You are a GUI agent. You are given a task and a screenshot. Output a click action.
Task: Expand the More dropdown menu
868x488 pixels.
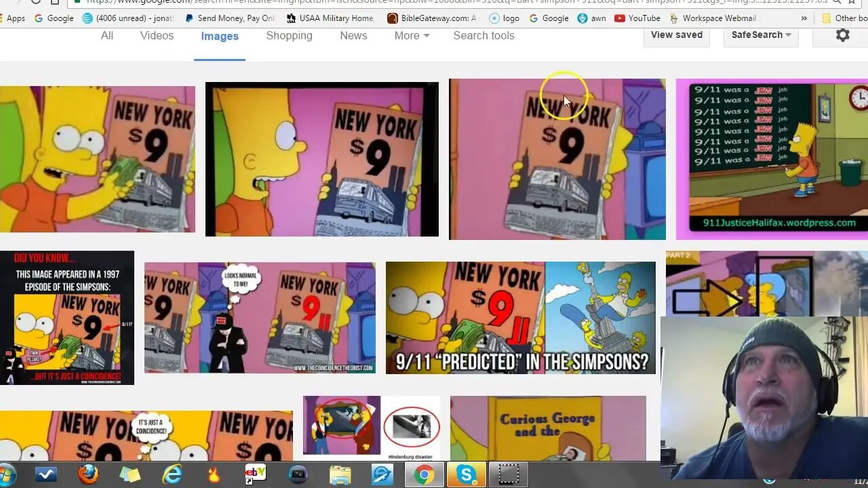coord(412,36)
